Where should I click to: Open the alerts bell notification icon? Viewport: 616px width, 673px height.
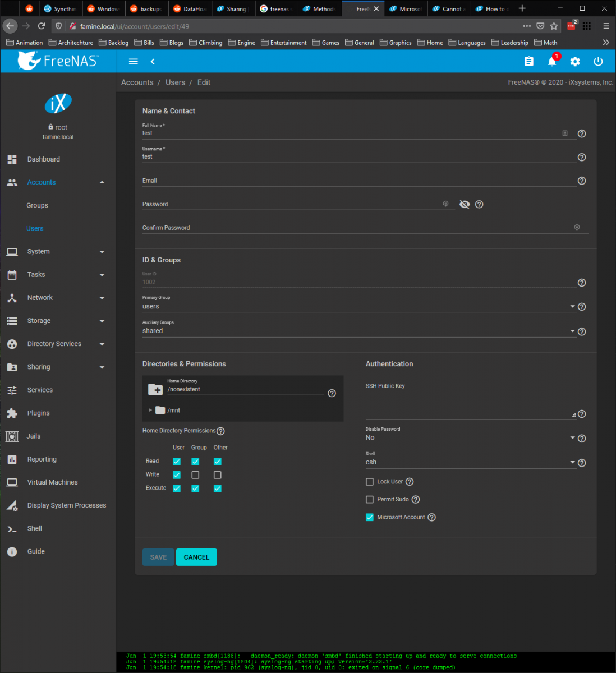coord(552,61)
